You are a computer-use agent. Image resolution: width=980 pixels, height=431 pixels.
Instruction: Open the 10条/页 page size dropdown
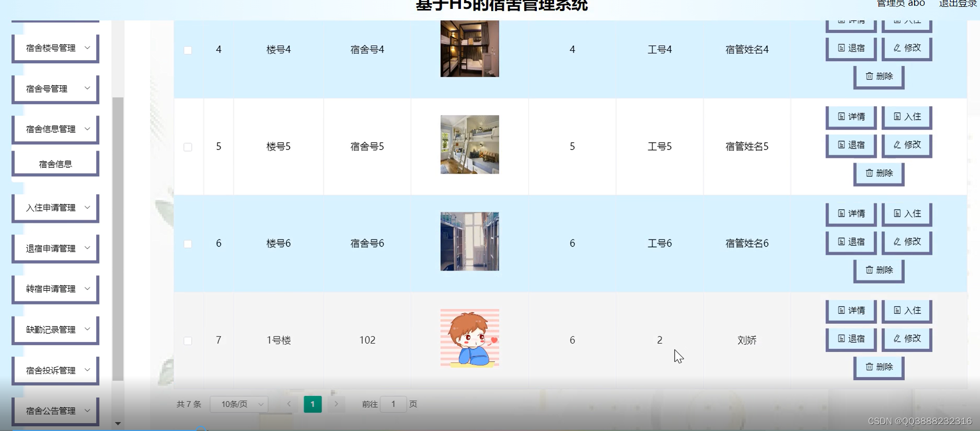tap(239, 404)
